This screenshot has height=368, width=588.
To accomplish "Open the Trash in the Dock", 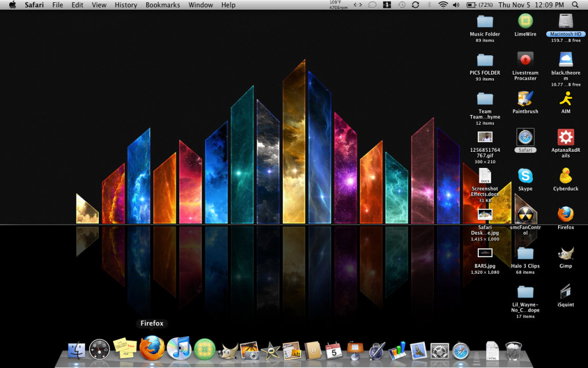I will (513, 351).
